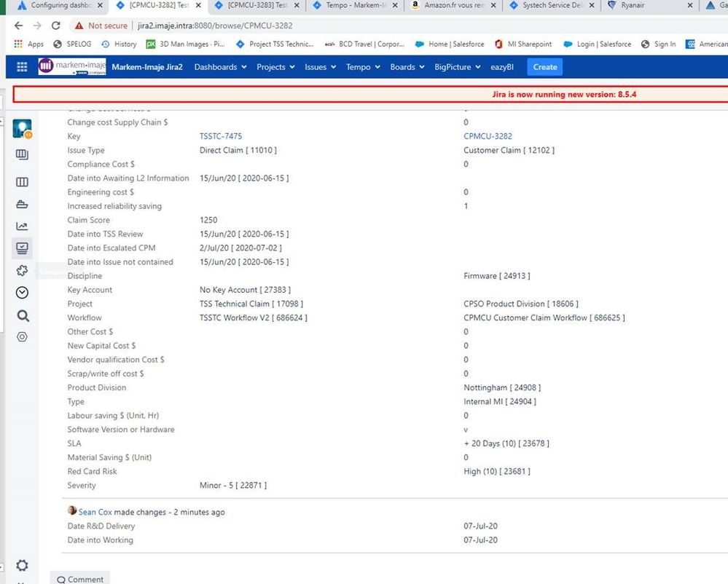The height and width of the screenshot is (584, 728).
Task: Close the Amazon.fr tab
Action: point(493,6)
